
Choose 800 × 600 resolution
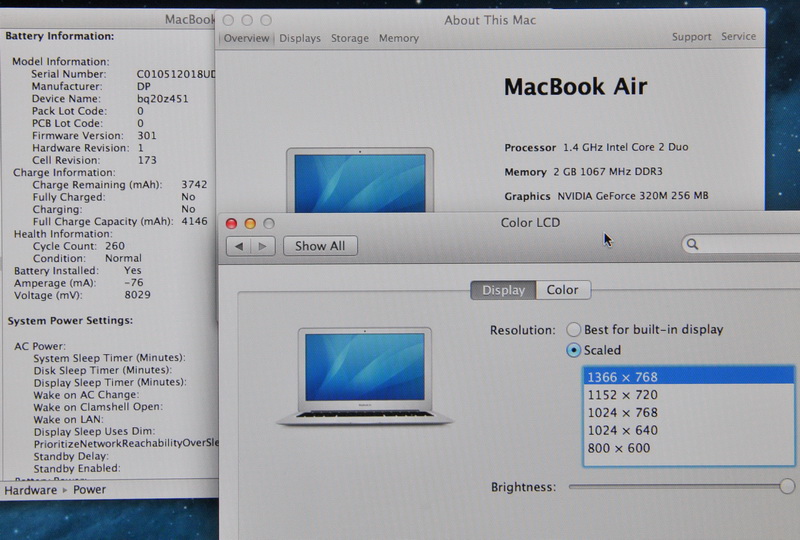click(688, 448)
